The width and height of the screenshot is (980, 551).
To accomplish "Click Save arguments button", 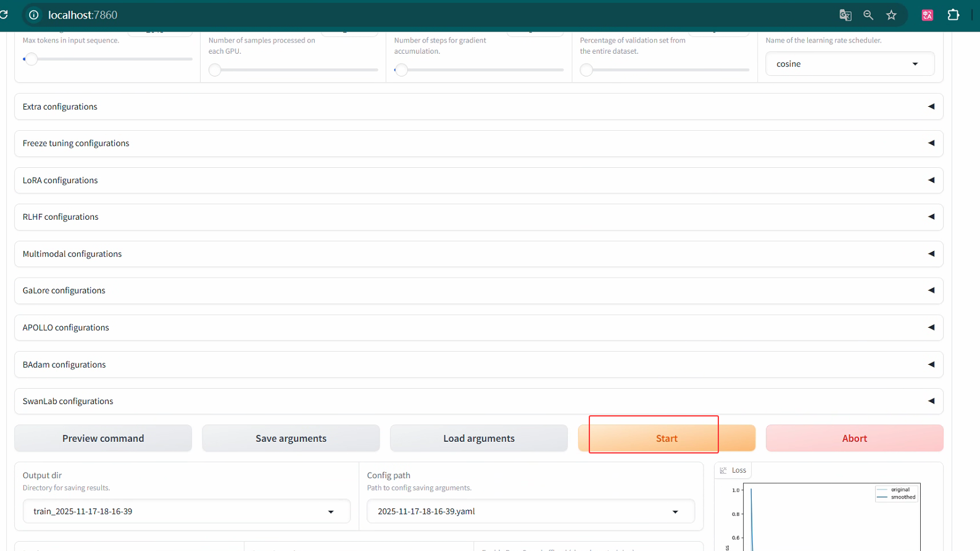I will tap(291, 438).
